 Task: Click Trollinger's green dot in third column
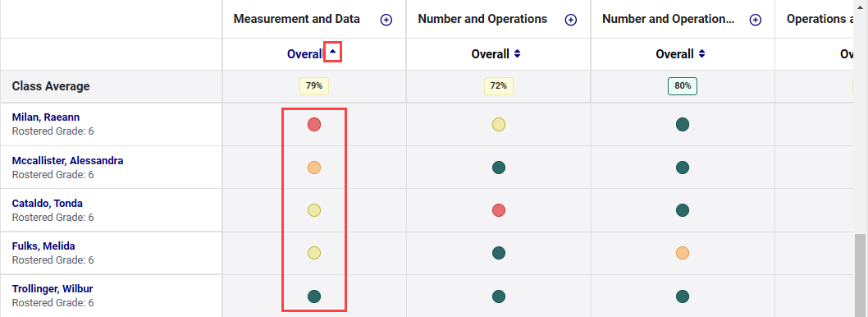[x=683, y=296]
